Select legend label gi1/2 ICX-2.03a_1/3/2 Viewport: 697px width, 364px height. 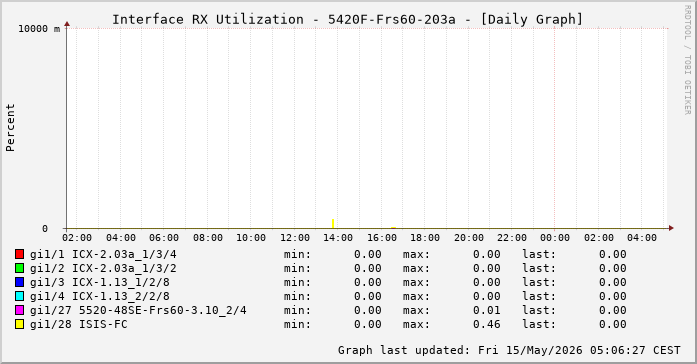click(103, 268)
